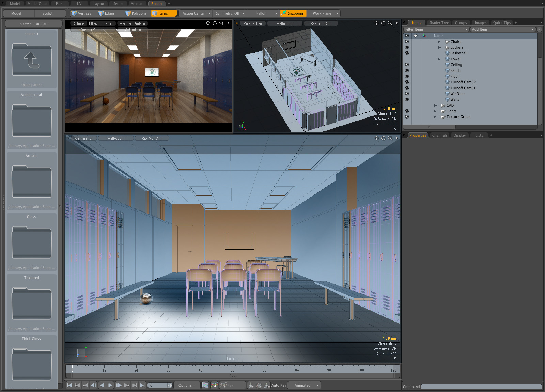The height and width of the screenshot is (392, 545).
Task: Switch to the Images tab
Action: tap(481, 23)
